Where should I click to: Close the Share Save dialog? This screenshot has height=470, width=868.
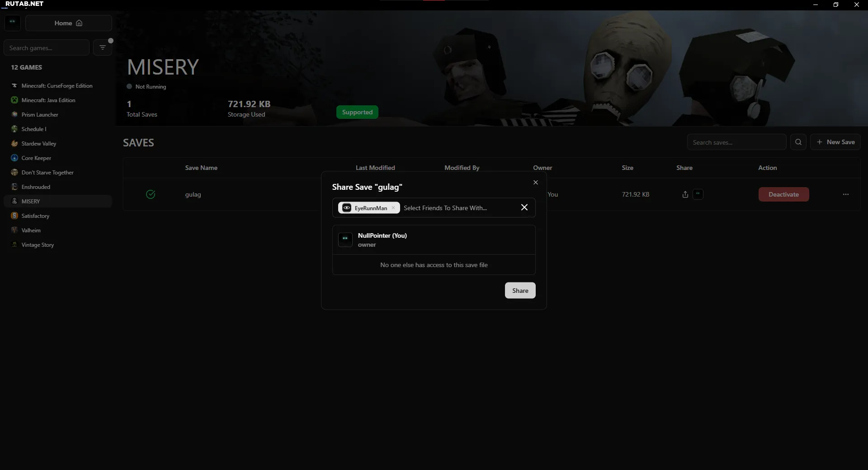click(x=535, y=183)
